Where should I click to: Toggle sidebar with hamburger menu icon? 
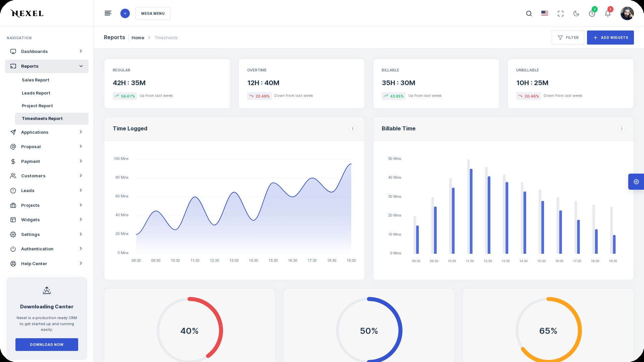(108, 13)
